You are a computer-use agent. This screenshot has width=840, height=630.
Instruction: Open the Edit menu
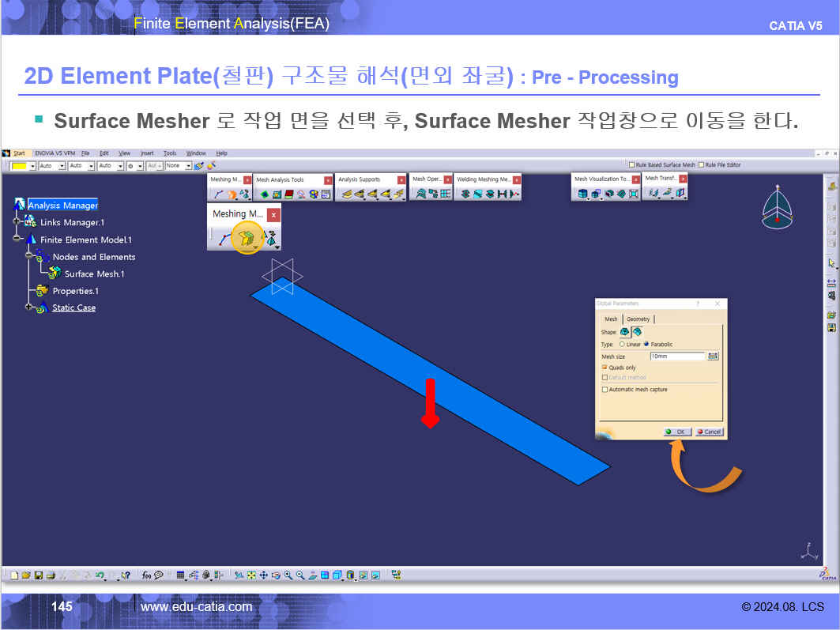click(x=104, y=153)
